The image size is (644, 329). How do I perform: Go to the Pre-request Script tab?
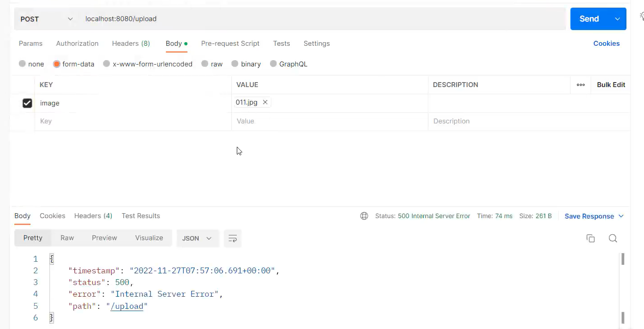click(230, 44)
